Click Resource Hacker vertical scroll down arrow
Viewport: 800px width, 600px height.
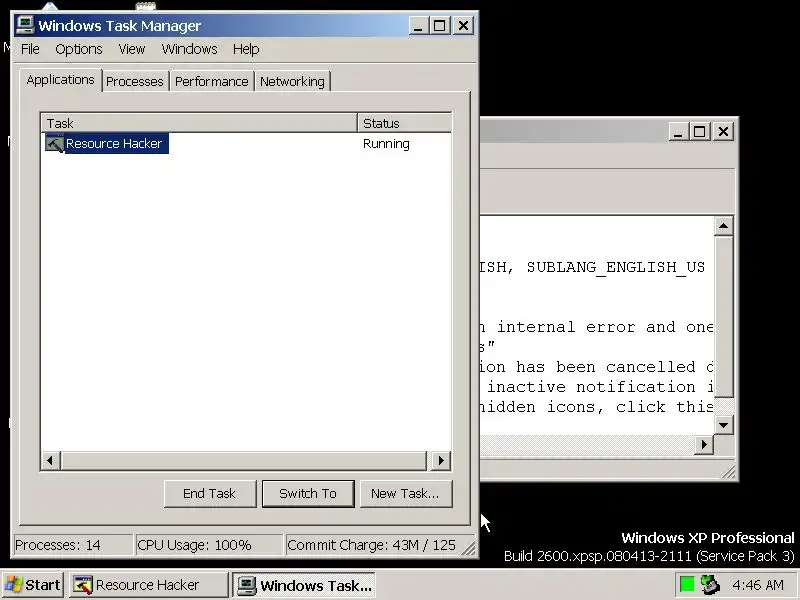(723, 424)
